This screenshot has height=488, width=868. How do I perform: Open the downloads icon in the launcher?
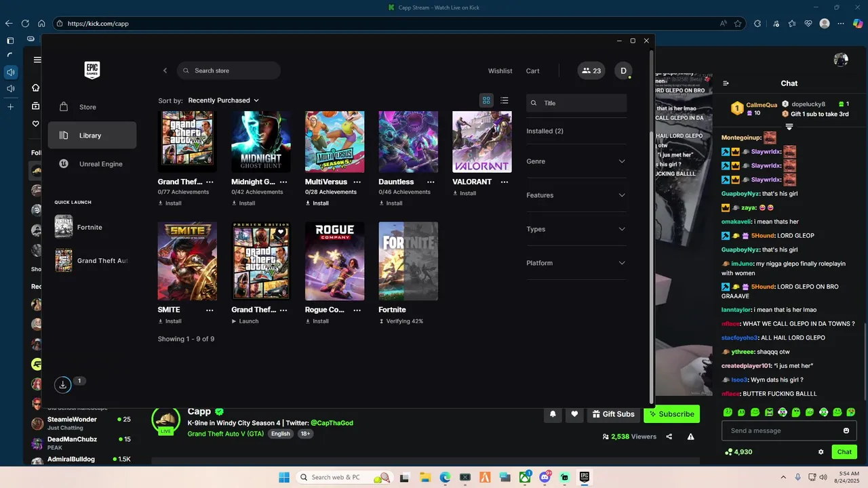click(62, 384)
